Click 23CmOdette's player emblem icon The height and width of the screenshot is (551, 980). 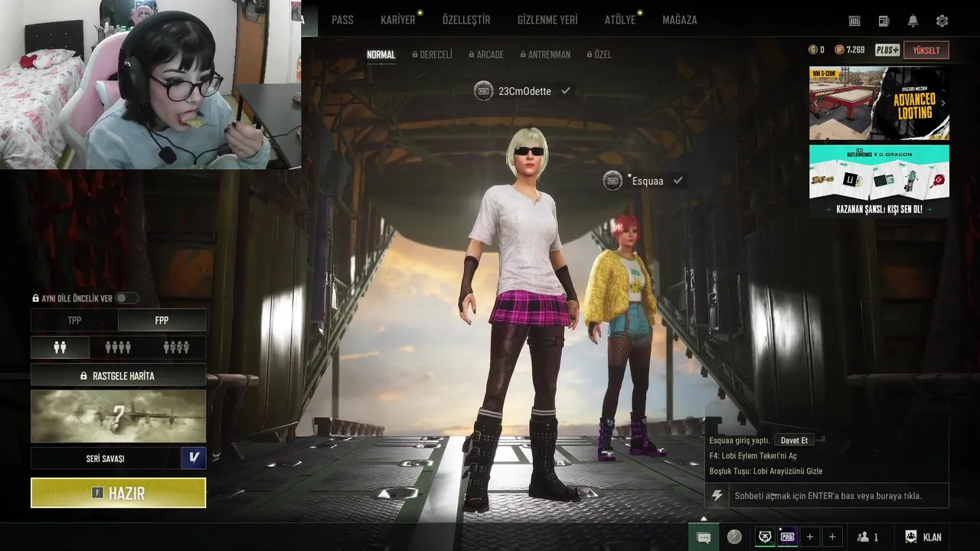click(x=483, y=91)
